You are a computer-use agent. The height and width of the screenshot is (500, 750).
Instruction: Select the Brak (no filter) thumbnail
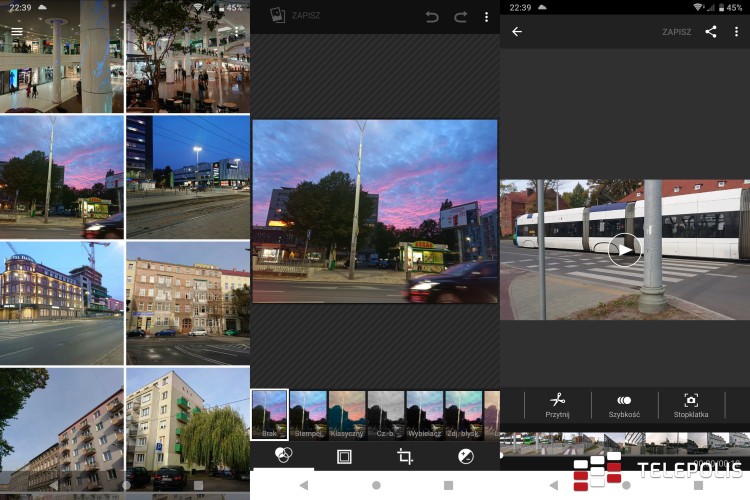(x=269, y=414)
